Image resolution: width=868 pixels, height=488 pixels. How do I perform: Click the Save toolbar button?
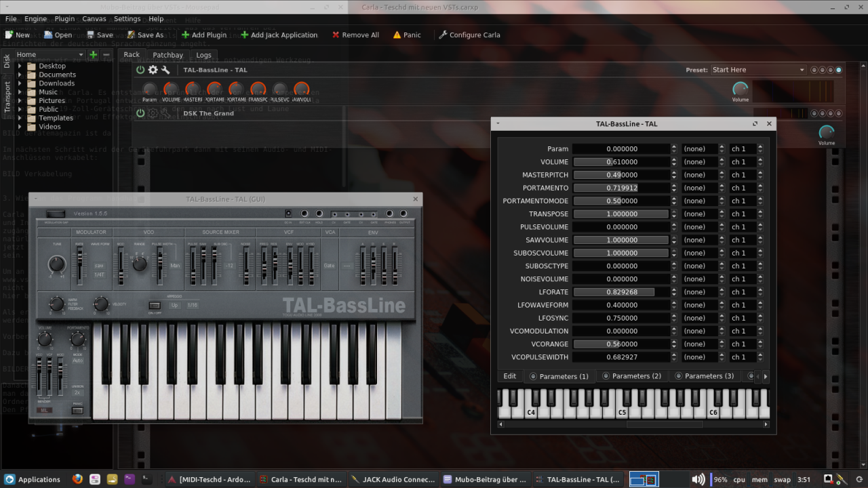click(x=99, y=35)
